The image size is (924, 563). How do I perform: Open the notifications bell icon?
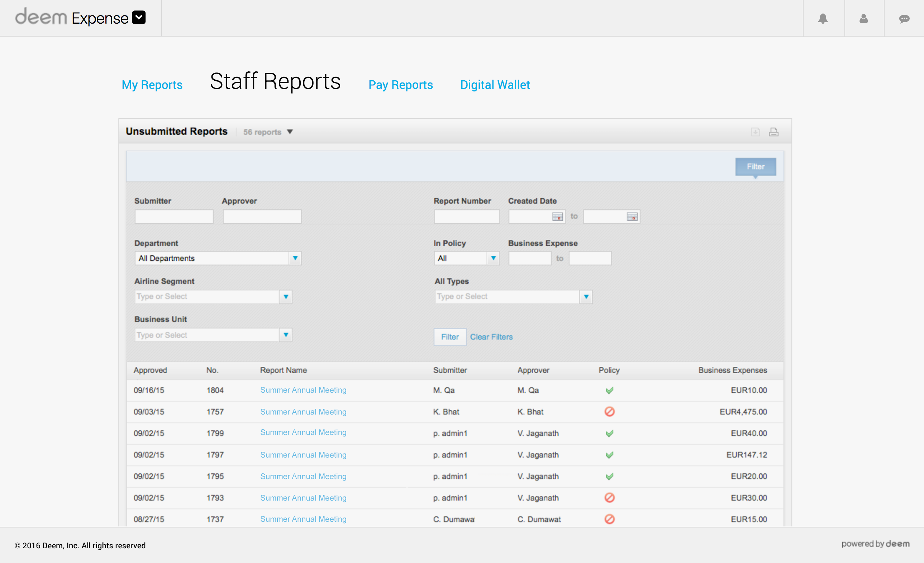pyautogui.click(x=823, y=18)
